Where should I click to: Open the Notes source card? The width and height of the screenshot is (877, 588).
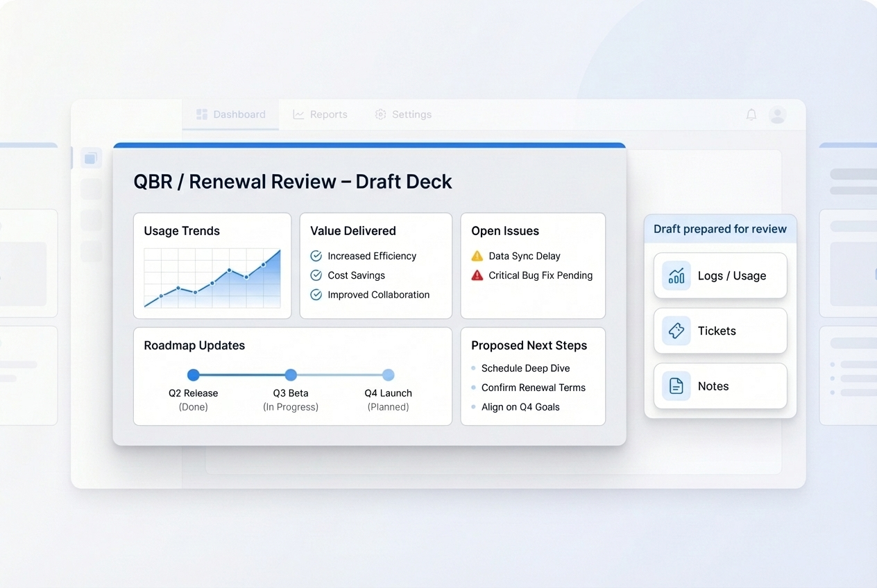pos(720,386)
